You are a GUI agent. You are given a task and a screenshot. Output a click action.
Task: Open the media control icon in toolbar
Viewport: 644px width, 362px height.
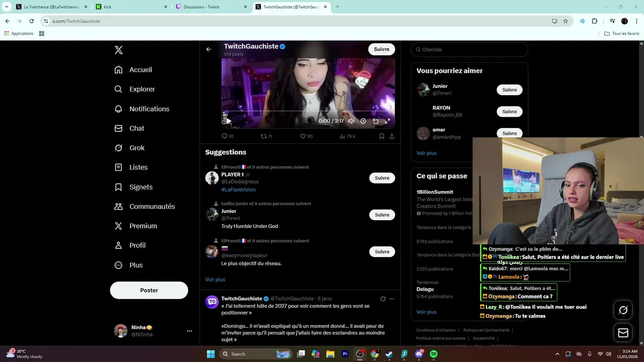point(612,21)
